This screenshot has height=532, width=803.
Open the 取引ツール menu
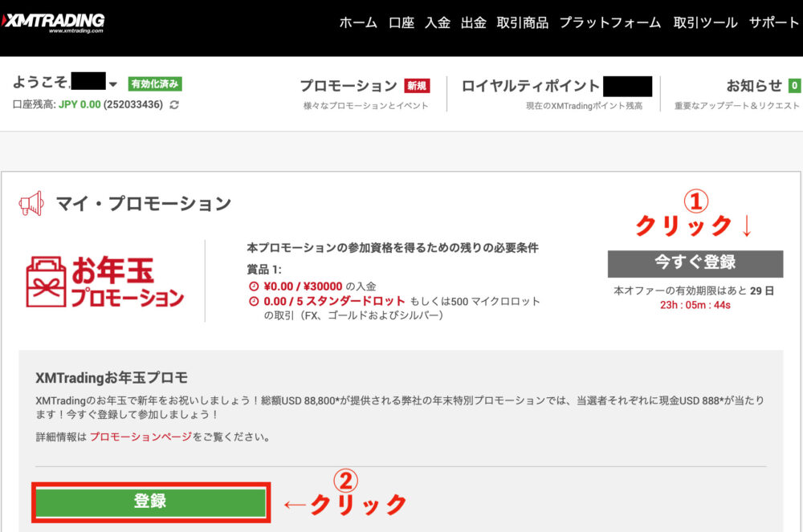pyautogui.click(x=704, y=22)
